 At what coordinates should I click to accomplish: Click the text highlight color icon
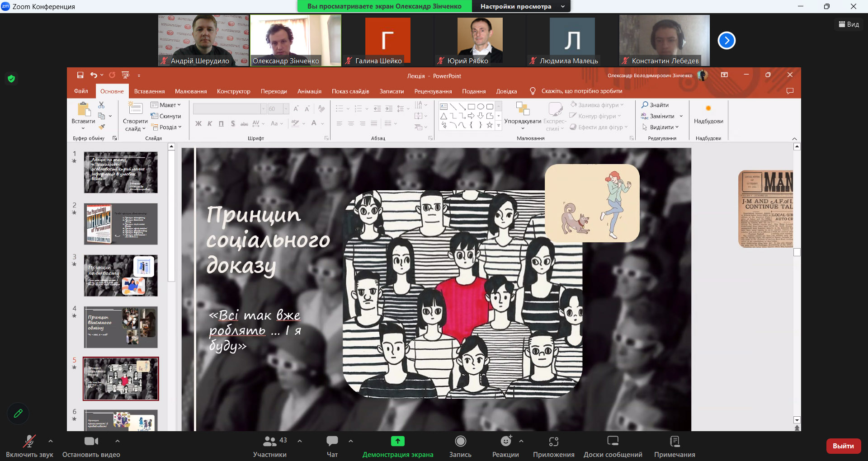295,123
